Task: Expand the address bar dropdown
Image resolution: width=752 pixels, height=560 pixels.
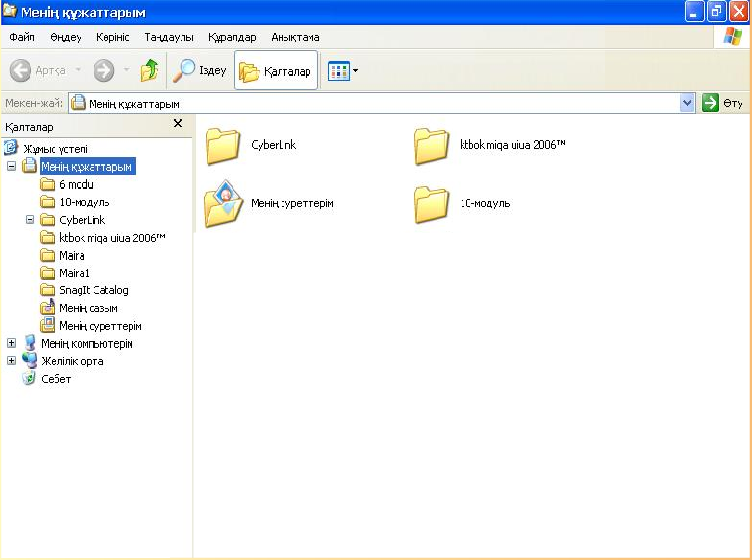Action: click(687, 103)
